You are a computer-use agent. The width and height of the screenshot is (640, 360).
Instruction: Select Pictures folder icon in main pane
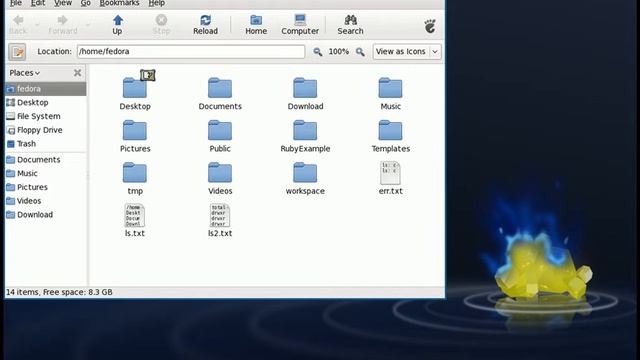click(x=135, y=130)
